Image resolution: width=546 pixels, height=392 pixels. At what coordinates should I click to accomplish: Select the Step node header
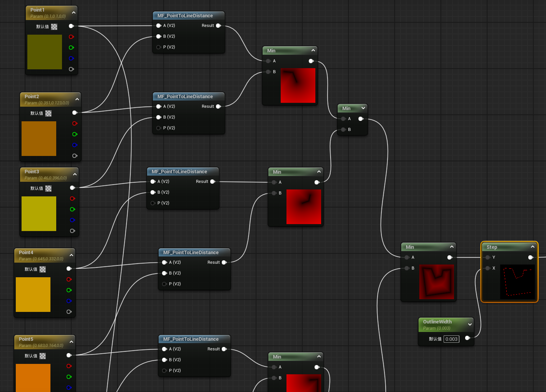(x=504, y=247)
